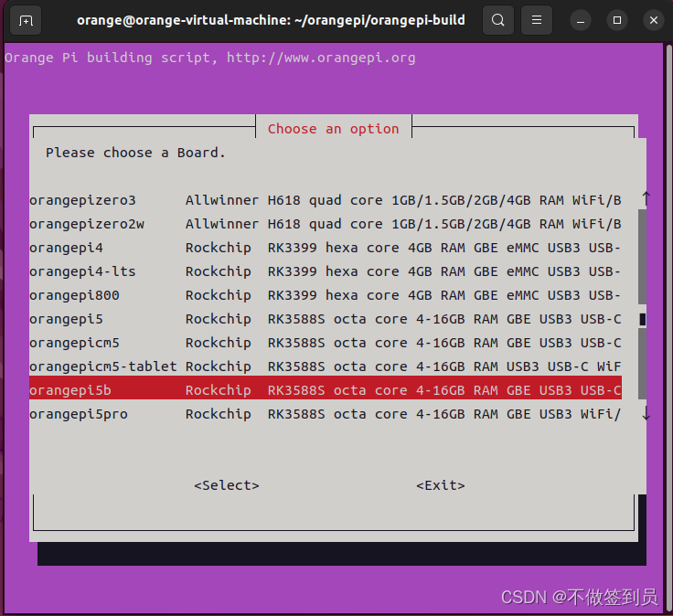Screen dimensions: 673x616
Task: Choose the orangepi5pro board row
Action: click(326, 414)
